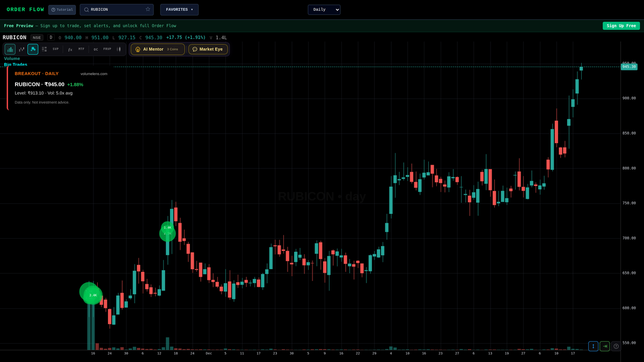Click the volume profile icon after FRVP

(x=119, y=49)
